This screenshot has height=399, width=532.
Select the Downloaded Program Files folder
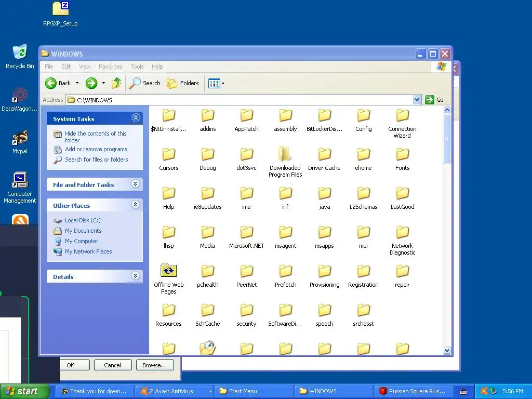pyautogui.click(x=285, y=162)
